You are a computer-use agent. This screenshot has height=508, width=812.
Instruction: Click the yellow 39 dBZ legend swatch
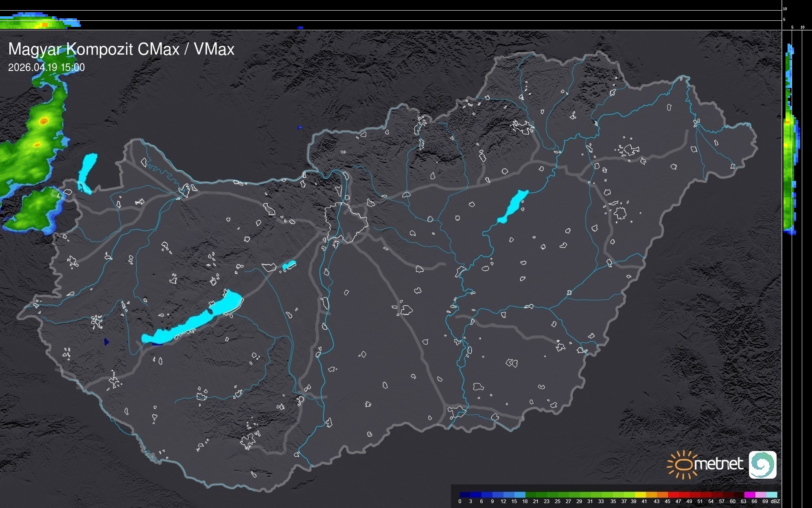click(x=640, y=495)
